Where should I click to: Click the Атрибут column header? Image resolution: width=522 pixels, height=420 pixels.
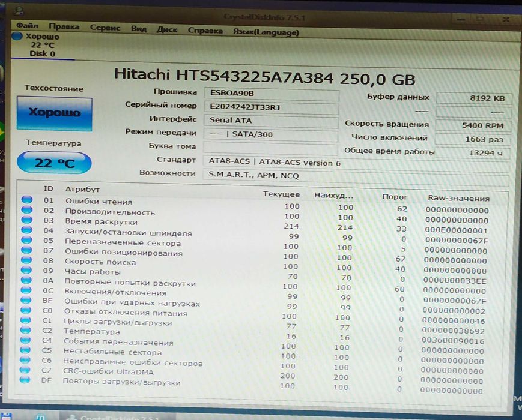coord(82,189)
